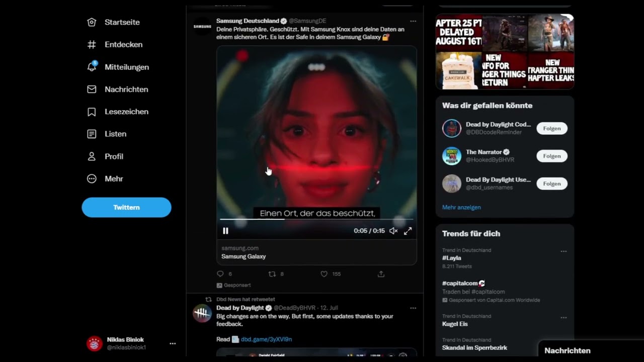Follow Dead by Daylight Codes account
The image size is (644, 362).
[551, 128]
